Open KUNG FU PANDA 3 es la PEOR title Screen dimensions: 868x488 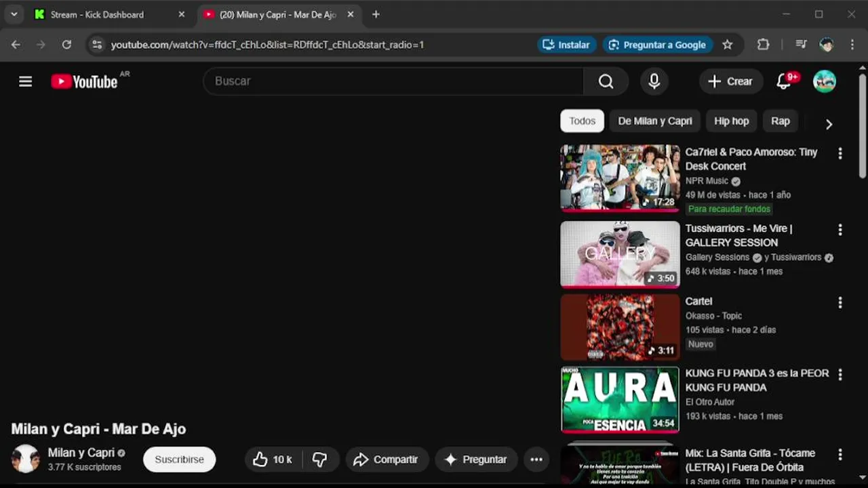pos(757,380)
